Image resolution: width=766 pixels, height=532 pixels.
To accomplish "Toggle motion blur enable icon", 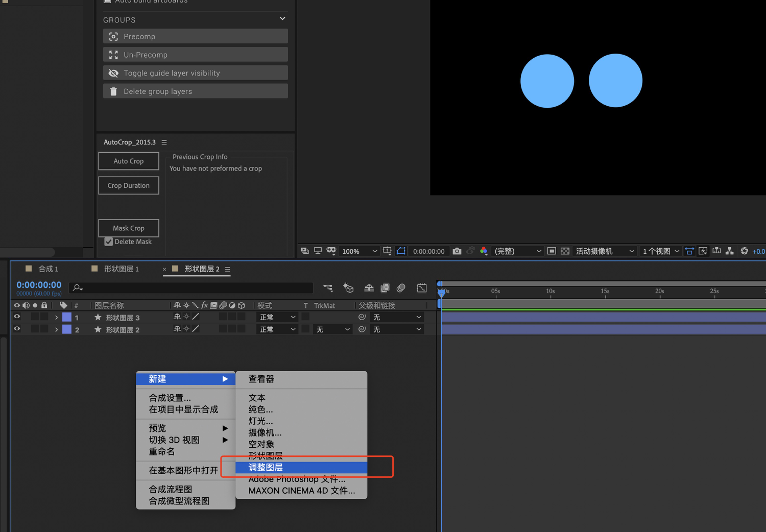I will [x=401, y=288].
